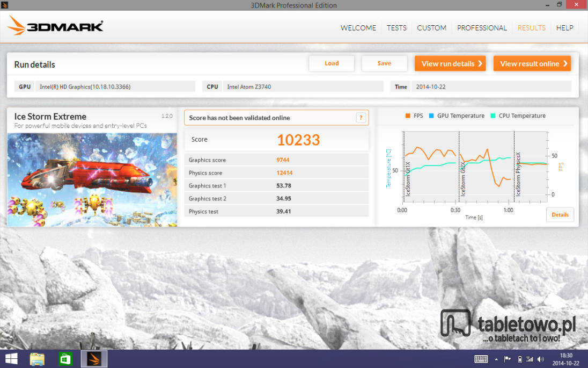Click the 'Run details' heading
Image resolution: width=588 pixels, height=368 pixels.
(x=34, y=64)
